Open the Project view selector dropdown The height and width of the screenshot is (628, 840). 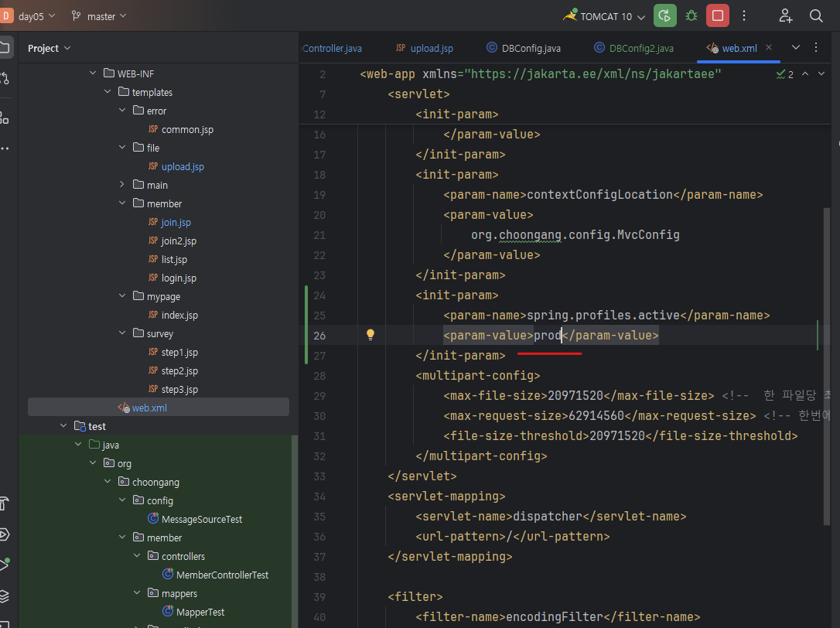coord(50,48)
